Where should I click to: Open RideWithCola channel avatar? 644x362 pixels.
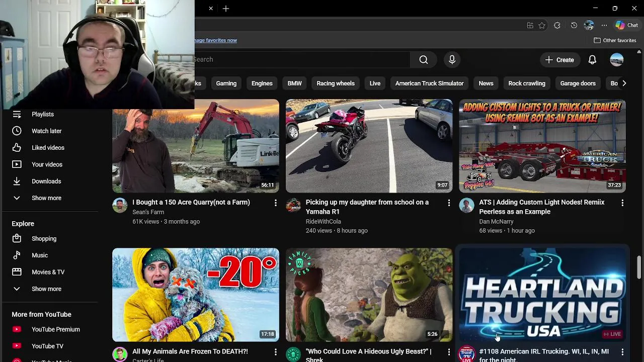[293, 205]
